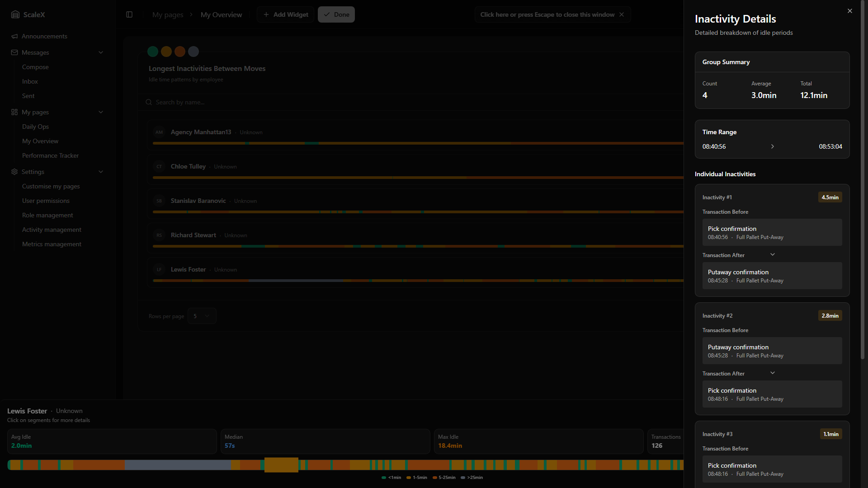
Task: Click search magnifier icon in widget
Action: tap(149, 102)
